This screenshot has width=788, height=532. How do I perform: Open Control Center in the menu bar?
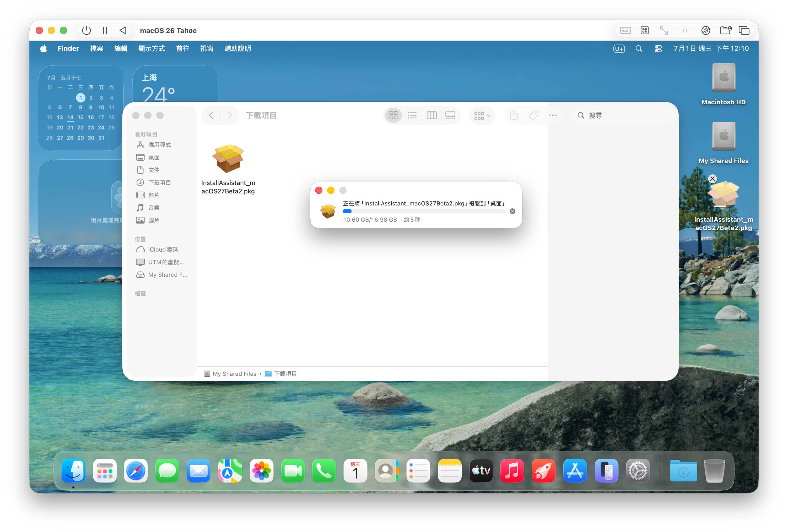658,48
